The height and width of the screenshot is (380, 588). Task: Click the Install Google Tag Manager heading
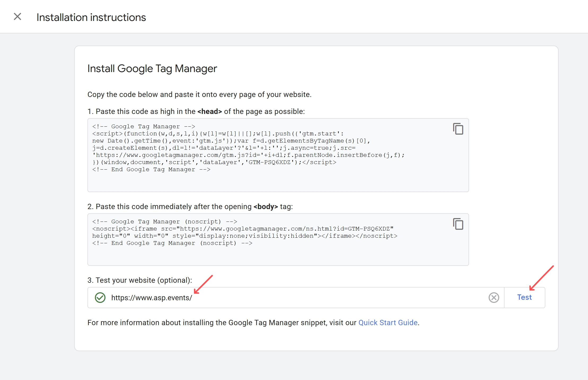pyautogui.click(x=152, y=69)
